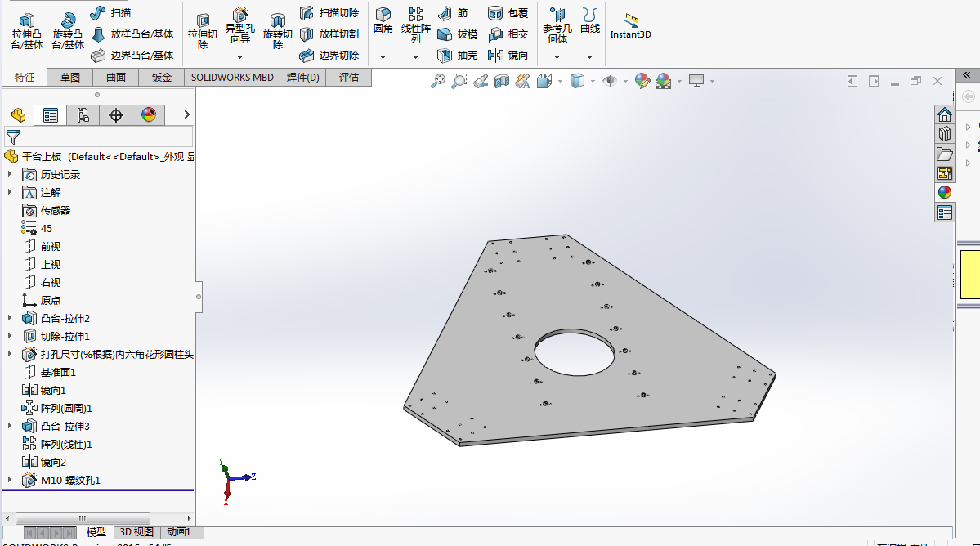Switch to the 焊件(D) weldments tab
980x546 pixels.
(303, 78)
